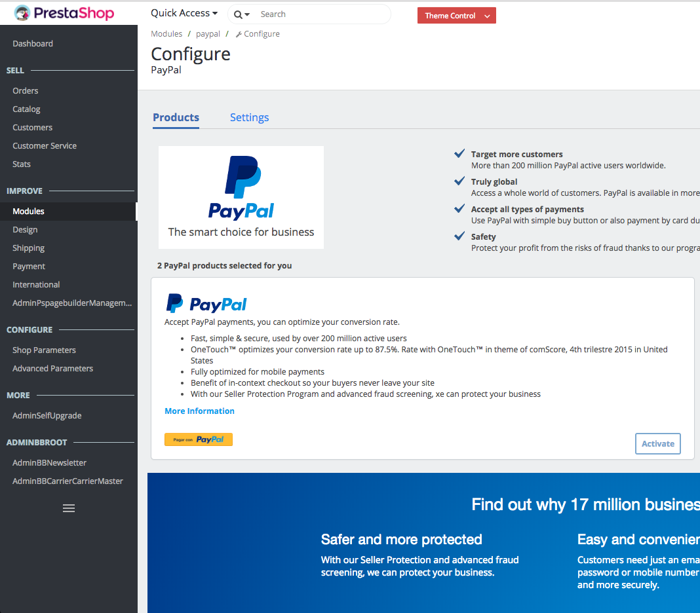Open AdminBBCarrierCarrierMaster sidebar item
The width and height of the screenshot is (700, 613).
coord(68,481)
